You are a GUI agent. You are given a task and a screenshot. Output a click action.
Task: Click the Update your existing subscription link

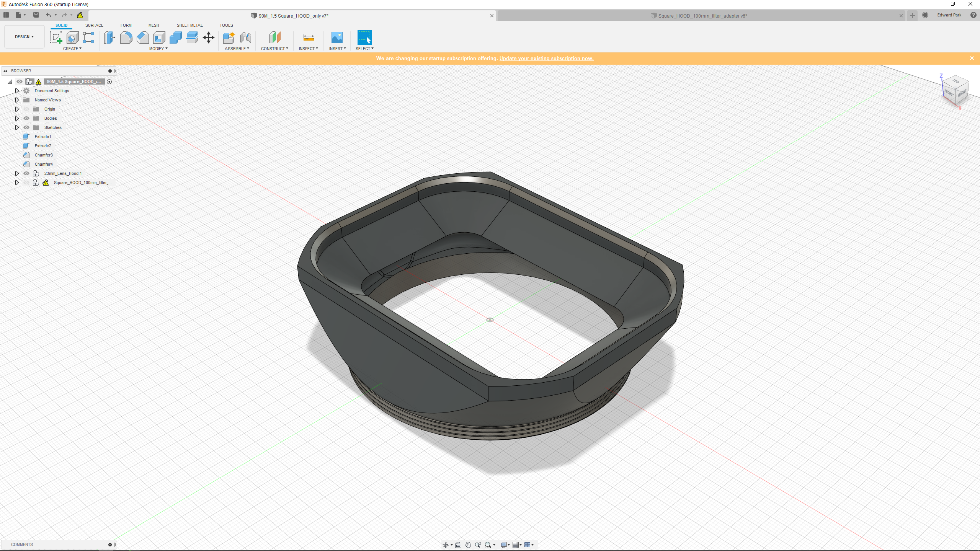(546, 58)
